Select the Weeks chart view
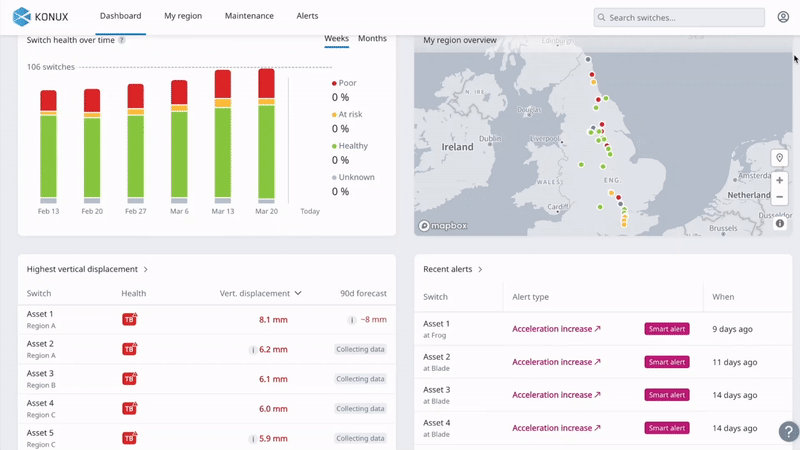Viewport: 800px width, 450px height. pos(336,38)
